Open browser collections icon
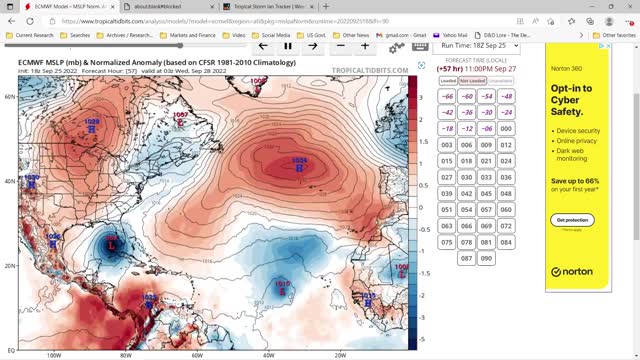 click(590, 21)
